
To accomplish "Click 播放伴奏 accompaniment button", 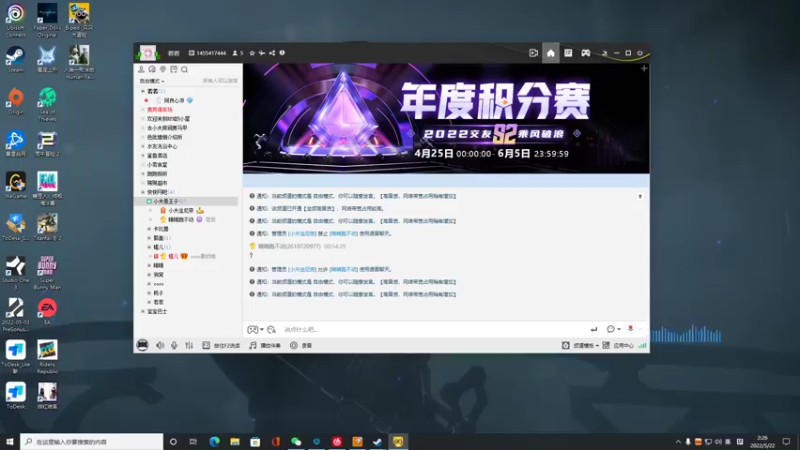I will click(265, 345).
